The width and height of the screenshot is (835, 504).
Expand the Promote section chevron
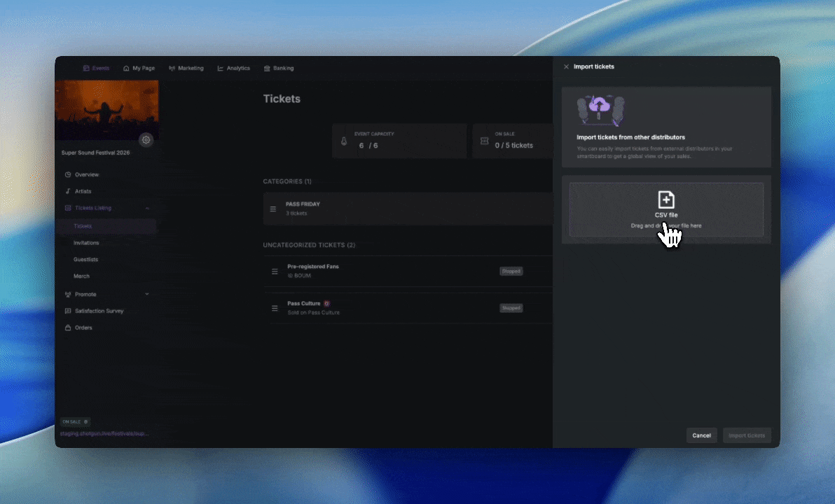(147, 294)
